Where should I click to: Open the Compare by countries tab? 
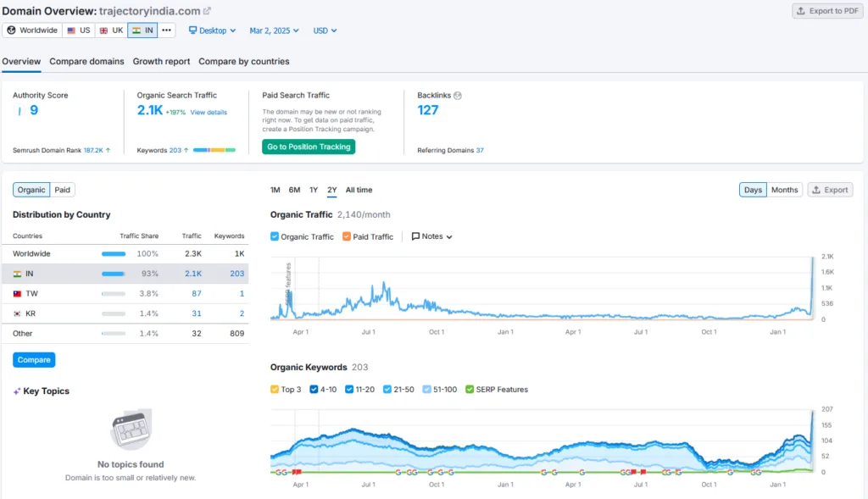point(244,61)
